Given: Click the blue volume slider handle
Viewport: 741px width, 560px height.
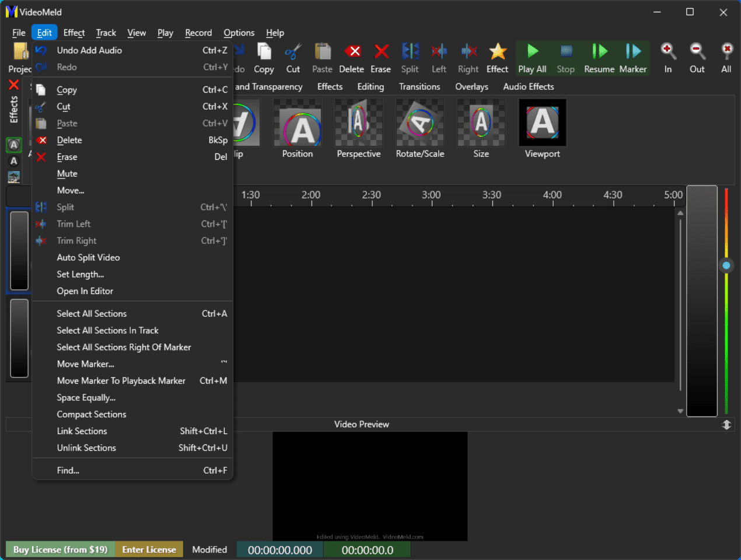Looking at the screenshot, I should click(726, 265).
